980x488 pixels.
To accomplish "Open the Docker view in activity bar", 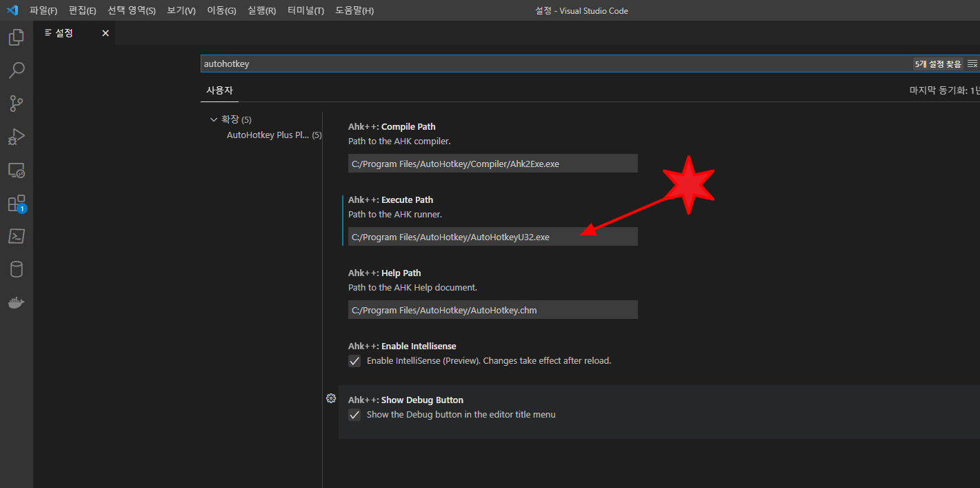I will click(17, 302).
